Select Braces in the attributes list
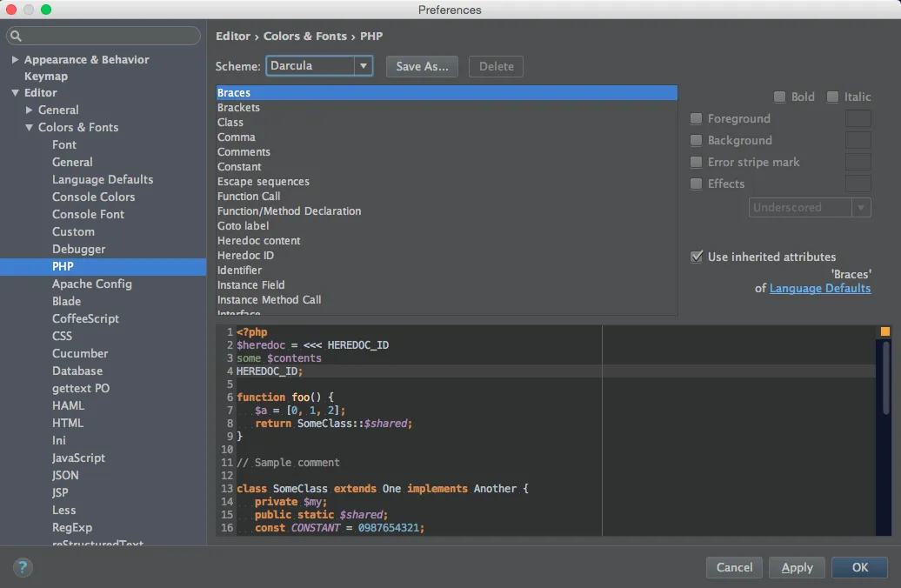The width and height of the screenshot is (901, 588). (446, 92)
